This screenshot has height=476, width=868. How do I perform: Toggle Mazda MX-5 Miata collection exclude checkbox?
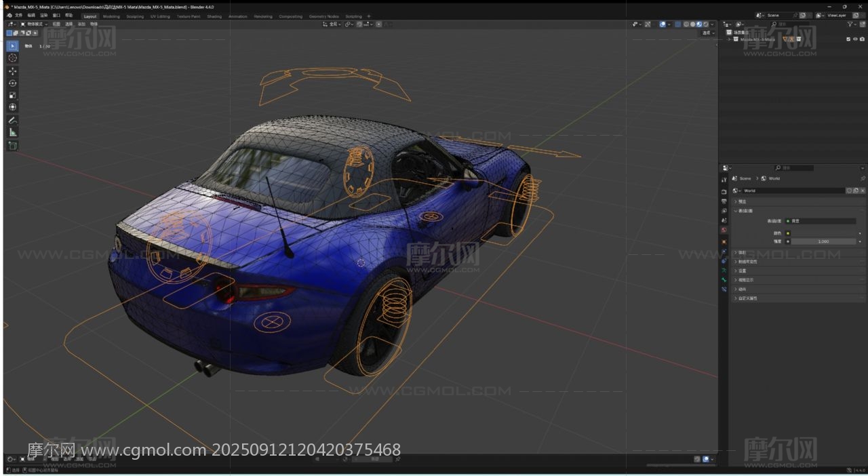(848, 39)
